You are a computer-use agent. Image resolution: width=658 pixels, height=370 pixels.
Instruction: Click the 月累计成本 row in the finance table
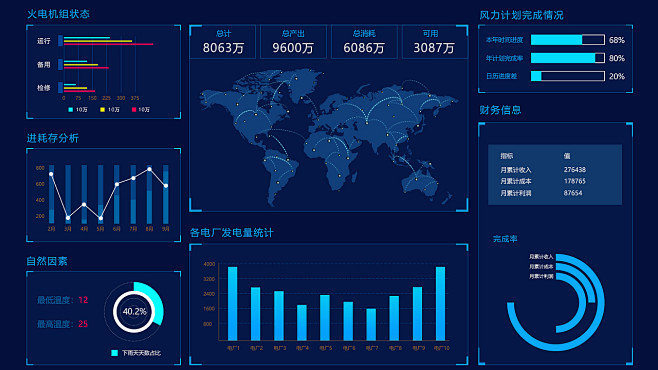click(x=555, y=181)
